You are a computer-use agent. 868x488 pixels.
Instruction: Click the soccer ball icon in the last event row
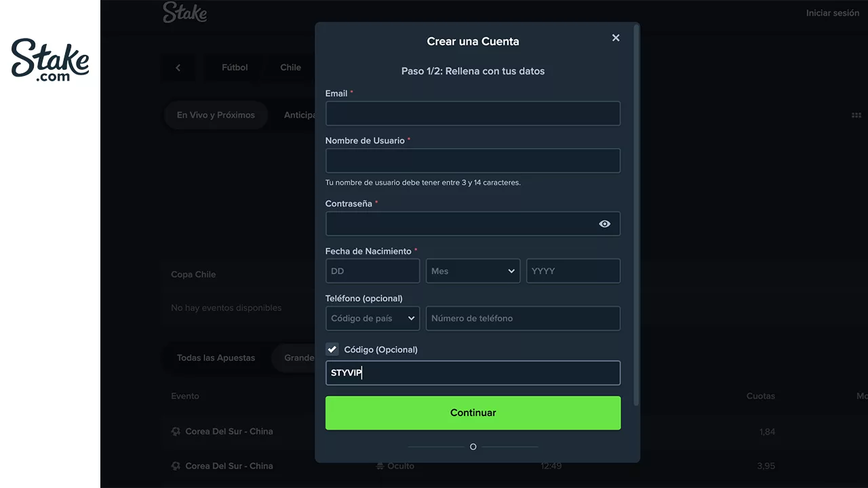pos(176,466)
